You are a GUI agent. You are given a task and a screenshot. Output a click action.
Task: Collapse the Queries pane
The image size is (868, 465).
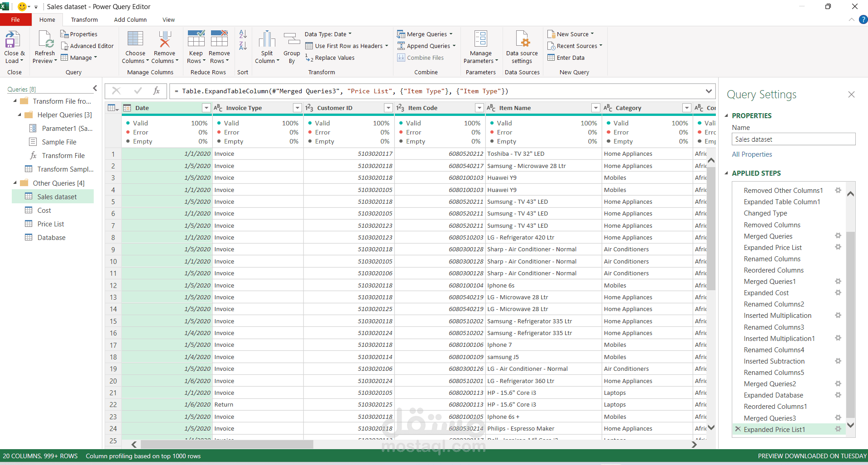pyautogui.click(x=95, y=88)
